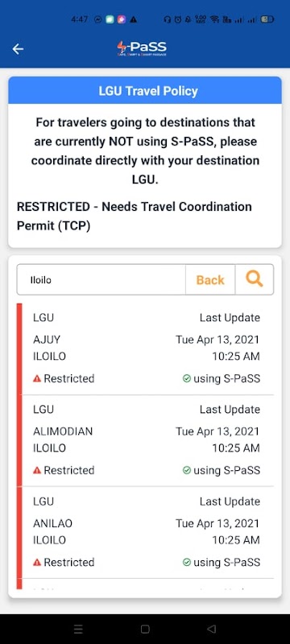Select the LGU Travel Policy header
This screenshot has width=290, height=644.
pos(145,91)
